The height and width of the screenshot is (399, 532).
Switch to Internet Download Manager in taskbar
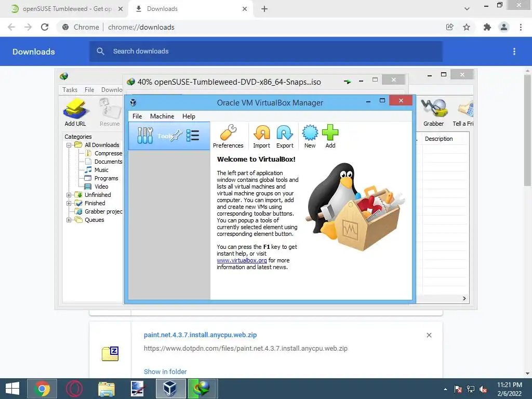point(202,389)
